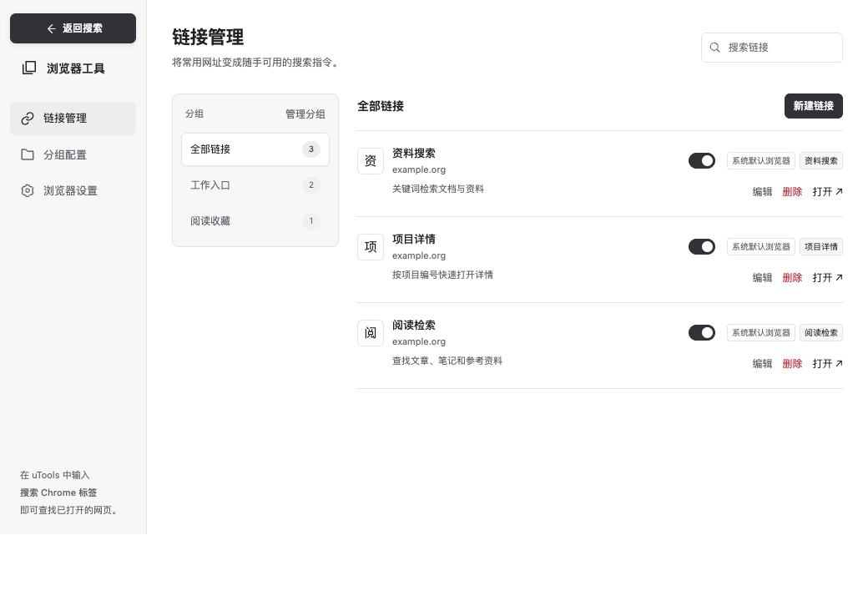The width and height of the screenshot is (868, 601).
Task: Click the 项 avatar icon of 项目详情
Action: pyautogui.click(x=371, y=247)
